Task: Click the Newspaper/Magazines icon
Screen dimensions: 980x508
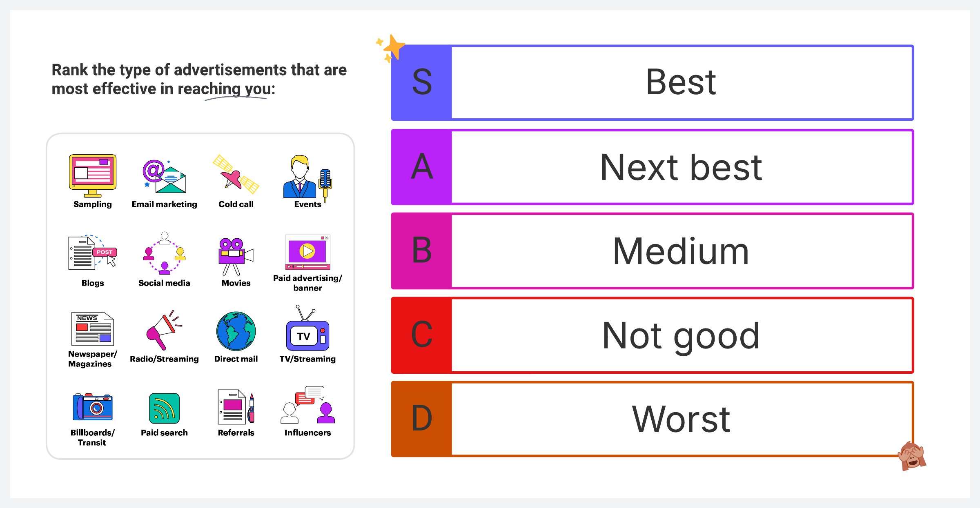Action: coord(93,329)
